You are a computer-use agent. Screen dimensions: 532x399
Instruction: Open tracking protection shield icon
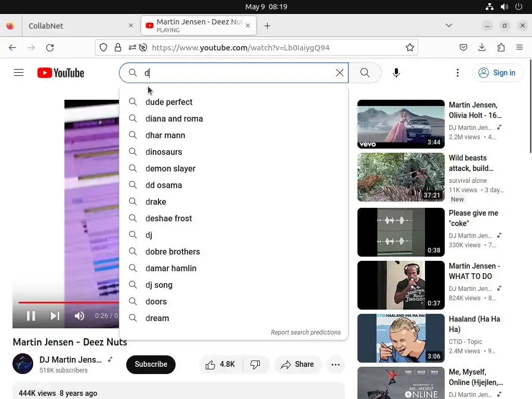click(103, 47)
